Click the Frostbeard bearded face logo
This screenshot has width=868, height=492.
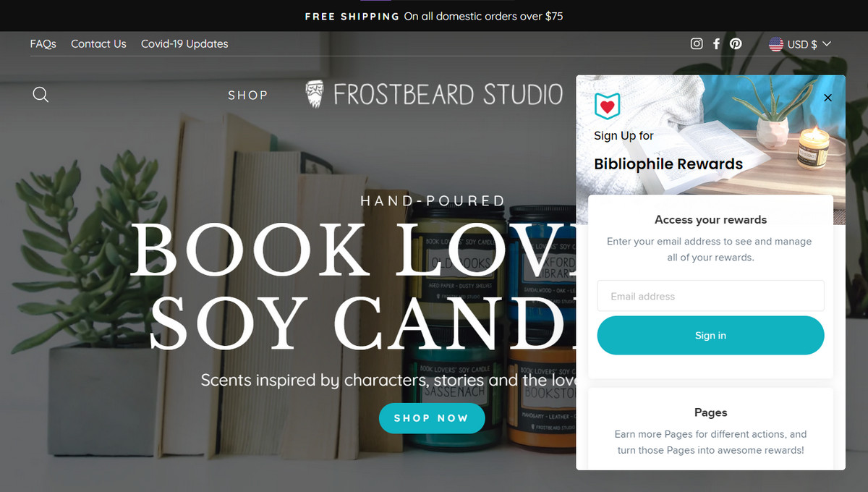click(x=315, y=94)
